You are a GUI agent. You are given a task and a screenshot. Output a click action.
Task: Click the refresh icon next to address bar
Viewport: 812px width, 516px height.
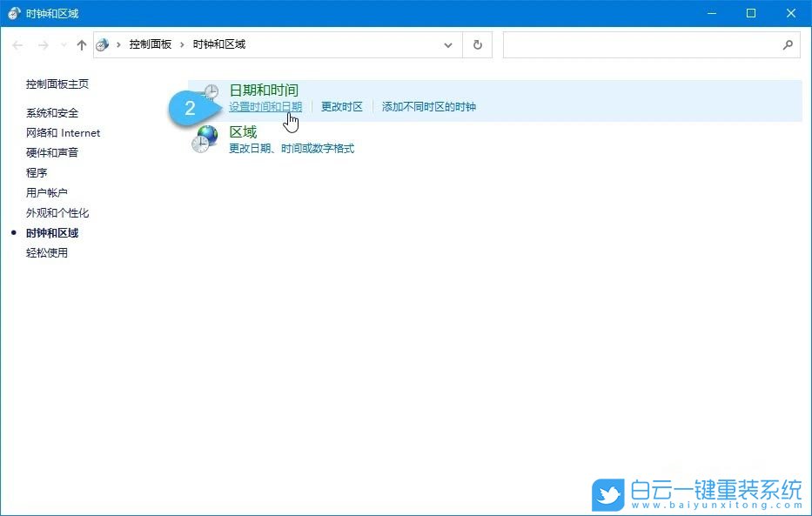point(477,44)
